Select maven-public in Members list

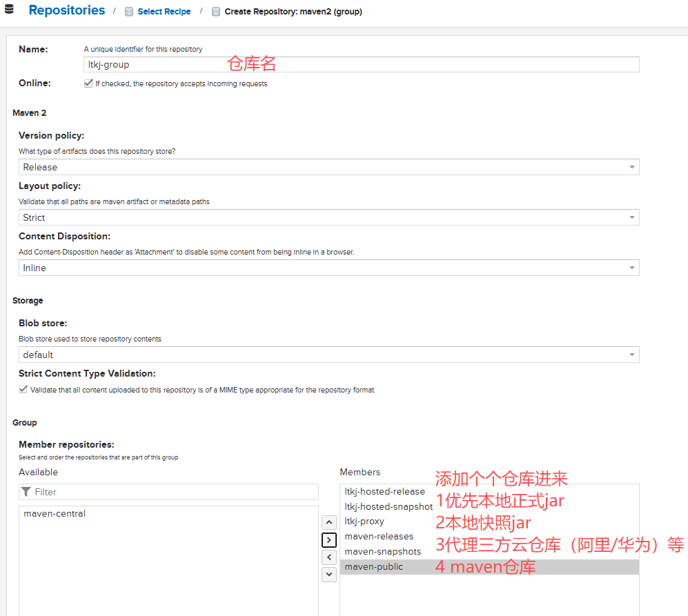tap(489, 566)
